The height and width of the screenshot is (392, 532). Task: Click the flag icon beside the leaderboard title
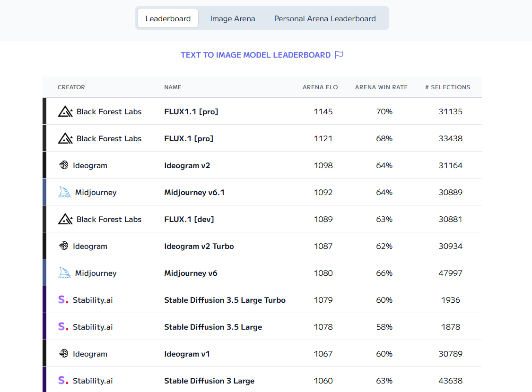pos(339,55)
